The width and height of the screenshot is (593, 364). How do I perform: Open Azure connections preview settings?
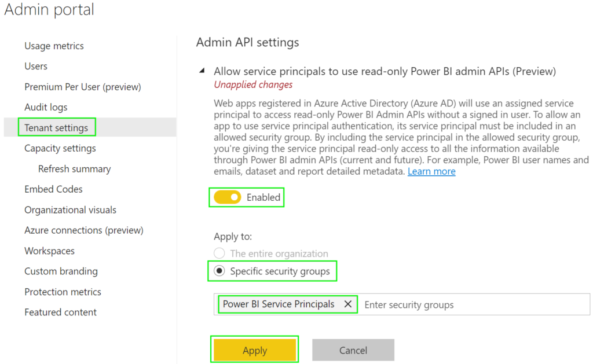83,230
